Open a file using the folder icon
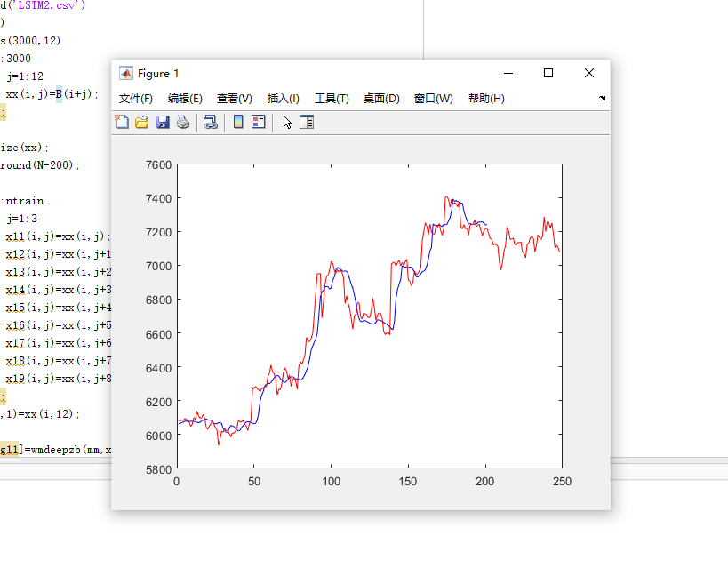 (x=142, y=122)
